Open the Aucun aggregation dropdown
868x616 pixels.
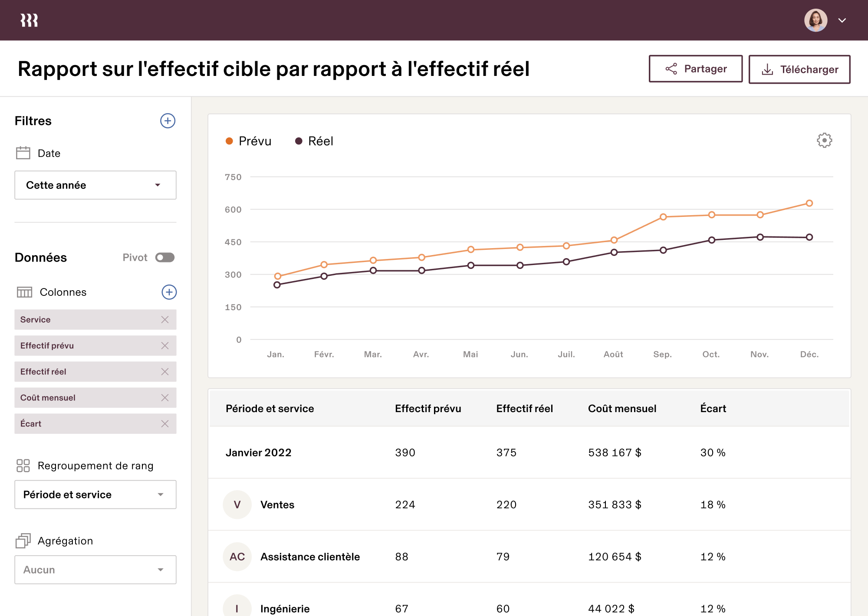pyautogui.click(x=95, y=570)
